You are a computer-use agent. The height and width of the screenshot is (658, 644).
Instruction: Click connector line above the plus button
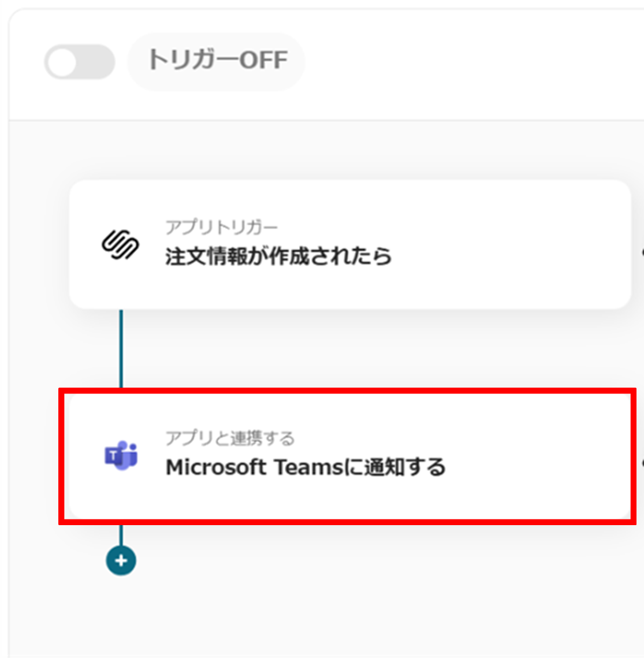[x=121, y=535]
